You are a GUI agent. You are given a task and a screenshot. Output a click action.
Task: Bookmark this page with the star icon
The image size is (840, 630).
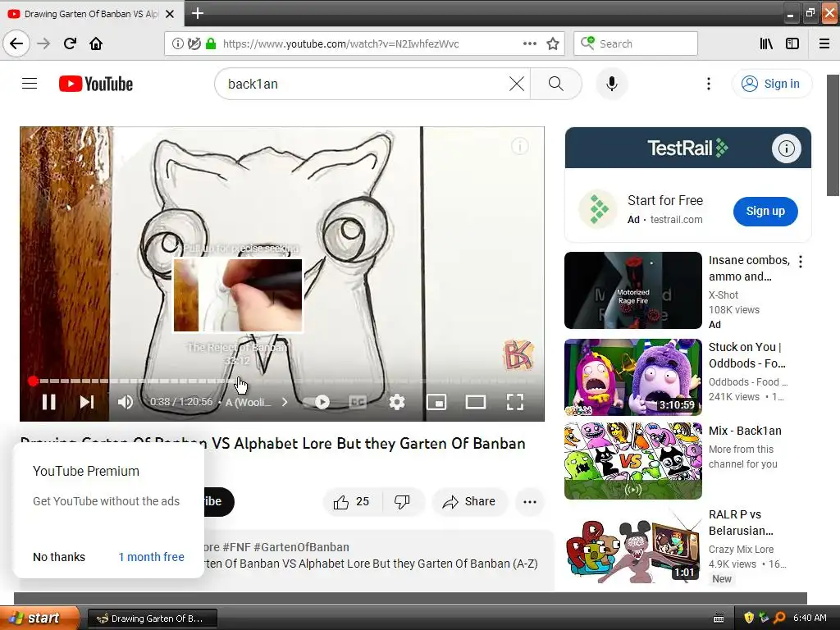click(553, 43)
